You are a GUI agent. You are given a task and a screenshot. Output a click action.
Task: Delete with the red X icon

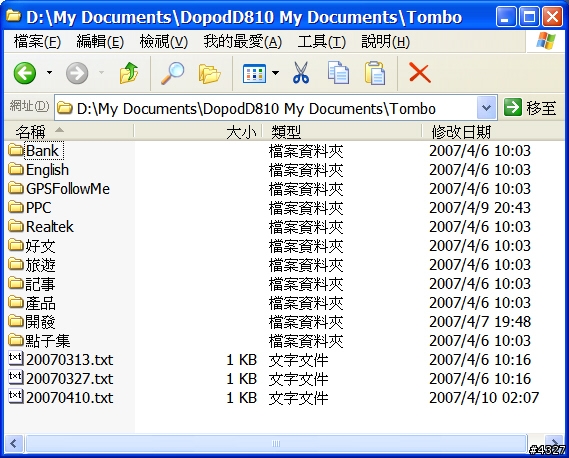(419, 73)
